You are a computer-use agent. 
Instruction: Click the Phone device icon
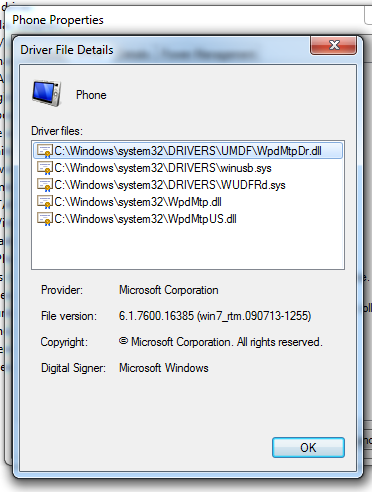coord(47,94)
